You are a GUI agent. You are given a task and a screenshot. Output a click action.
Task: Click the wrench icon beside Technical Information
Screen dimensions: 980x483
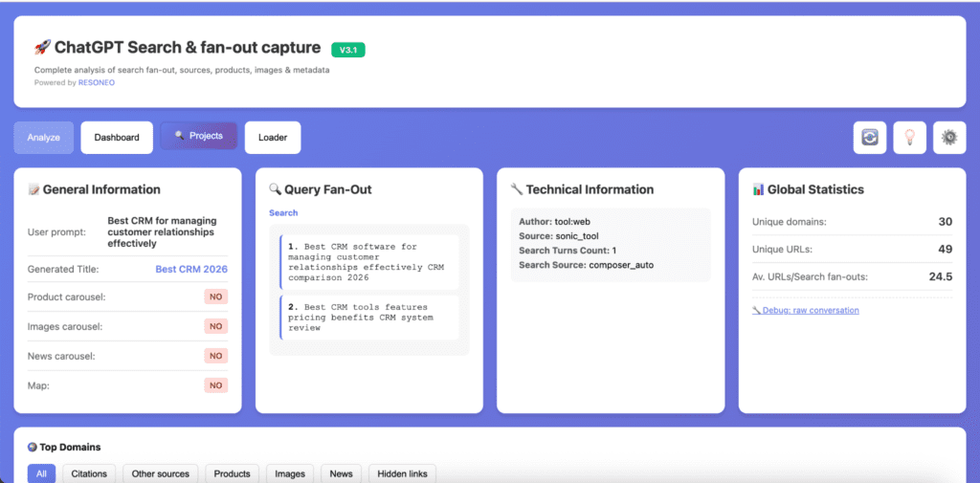tap(517, 189)
